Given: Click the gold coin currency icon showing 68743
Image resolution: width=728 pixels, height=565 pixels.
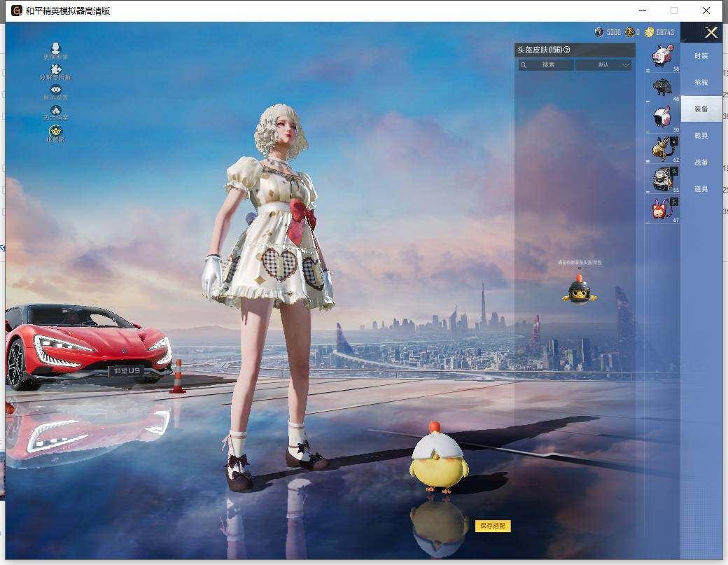Looking at the screenshot, I should (649, 32).
